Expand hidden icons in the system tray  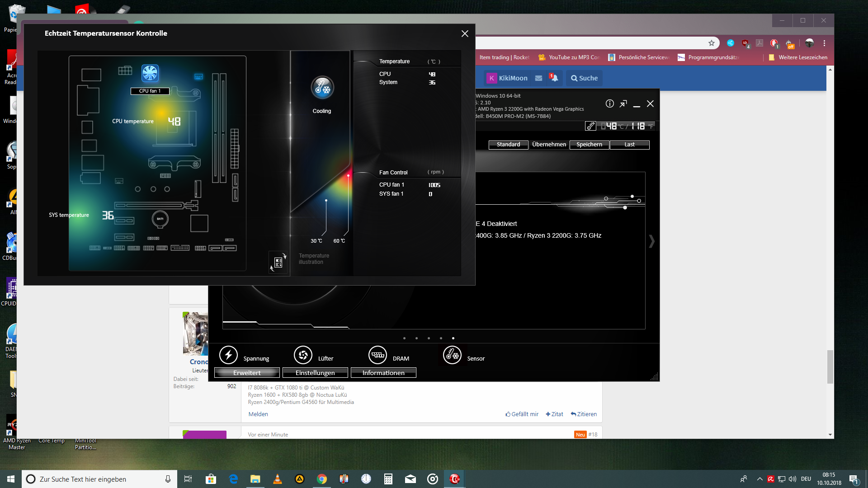point(759,479)
